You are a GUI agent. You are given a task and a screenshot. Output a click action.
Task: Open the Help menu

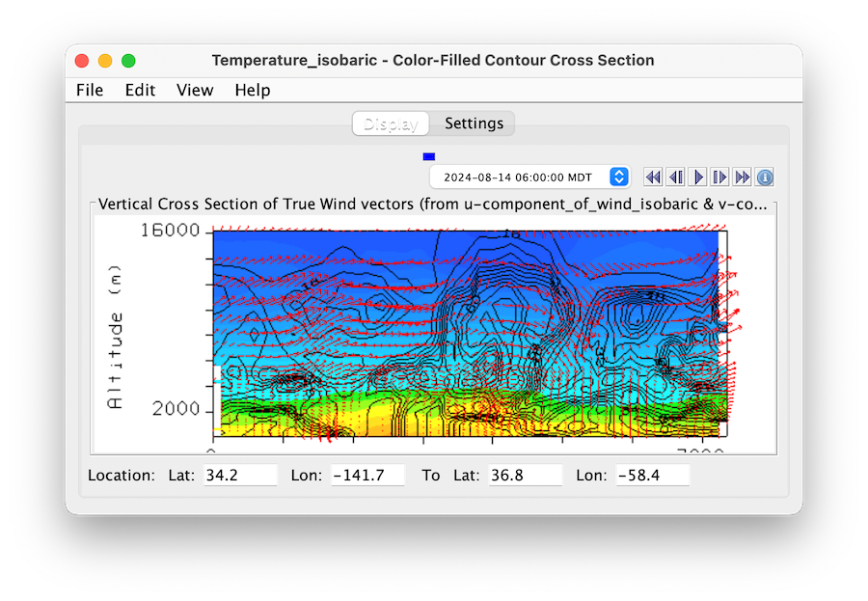[x=253, y=90]
